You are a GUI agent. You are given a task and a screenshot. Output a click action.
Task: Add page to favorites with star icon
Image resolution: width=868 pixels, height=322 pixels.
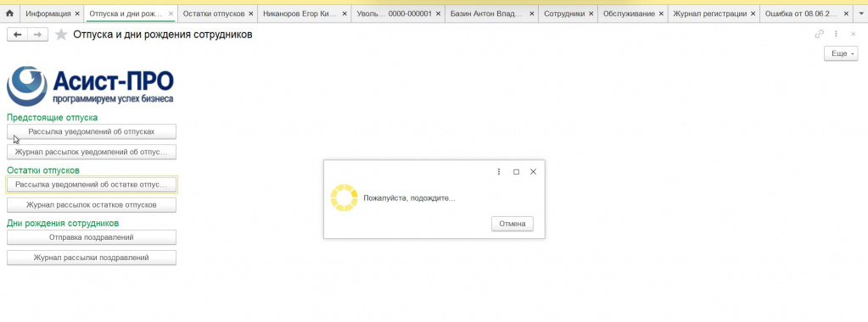tap(61, 35)
